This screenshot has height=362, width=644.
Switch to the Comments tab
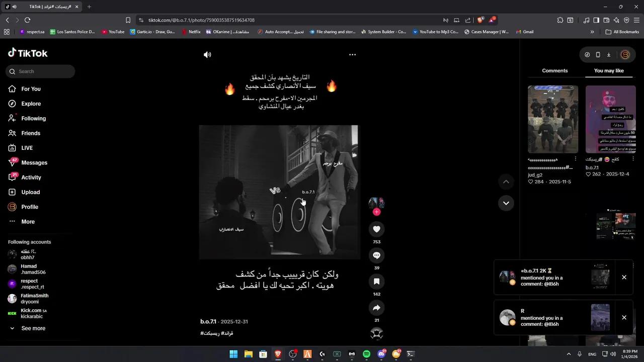coord(555,71)
